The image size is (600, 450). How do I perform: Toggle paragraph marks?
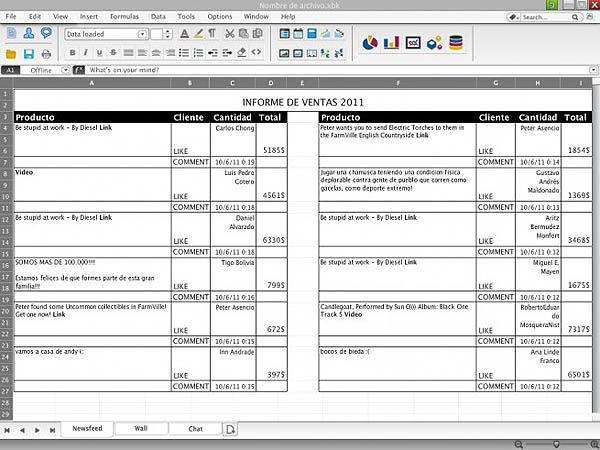(212, 34)
